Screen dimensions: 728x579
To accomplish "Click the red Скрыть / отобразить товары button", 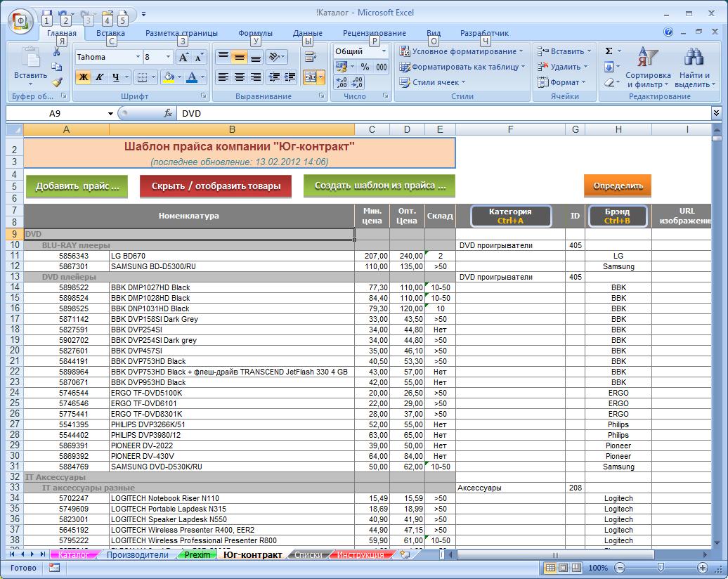I will [216, 186].
